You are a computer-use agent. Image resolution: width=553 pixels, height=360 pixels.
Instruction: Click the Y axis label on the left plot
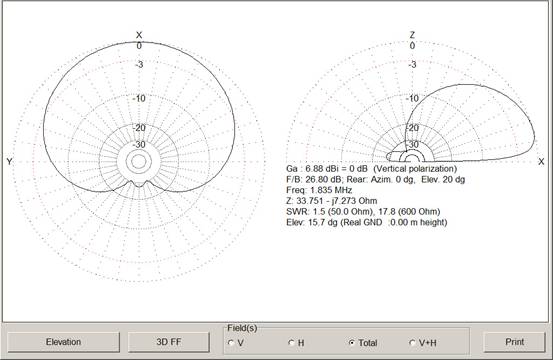(x=10, y=161)
